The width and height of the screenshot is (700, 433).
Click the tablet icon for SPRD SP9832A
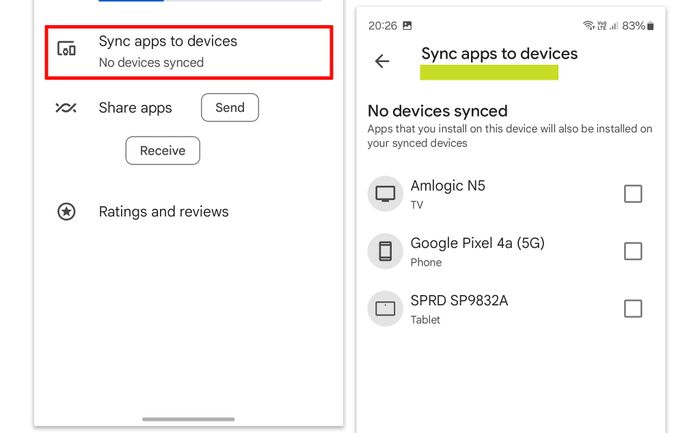[x=385, y=308]
